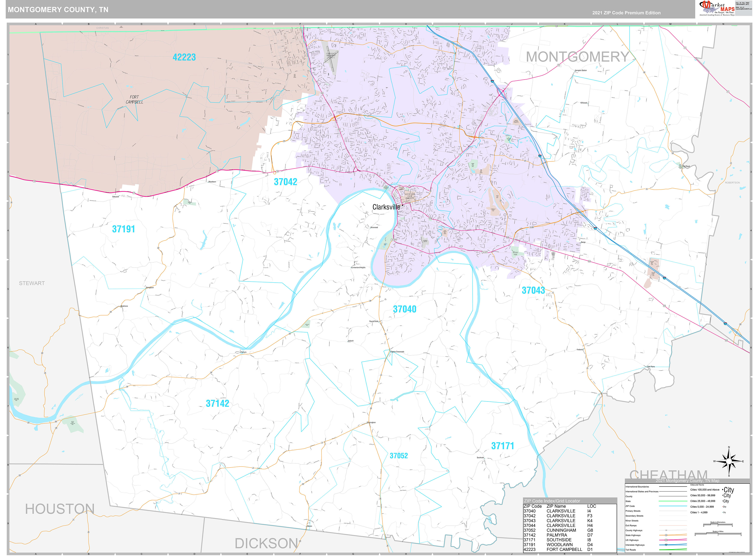The image size is (756, 556).
Task: Click the 37043 ZIP label on the map
Action: [533, 290]
